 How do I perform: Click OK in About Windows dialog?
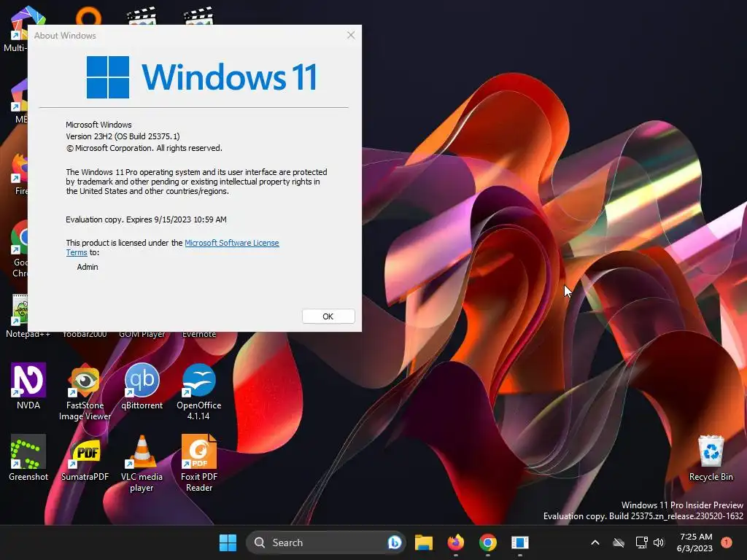(x=328, y=316)
